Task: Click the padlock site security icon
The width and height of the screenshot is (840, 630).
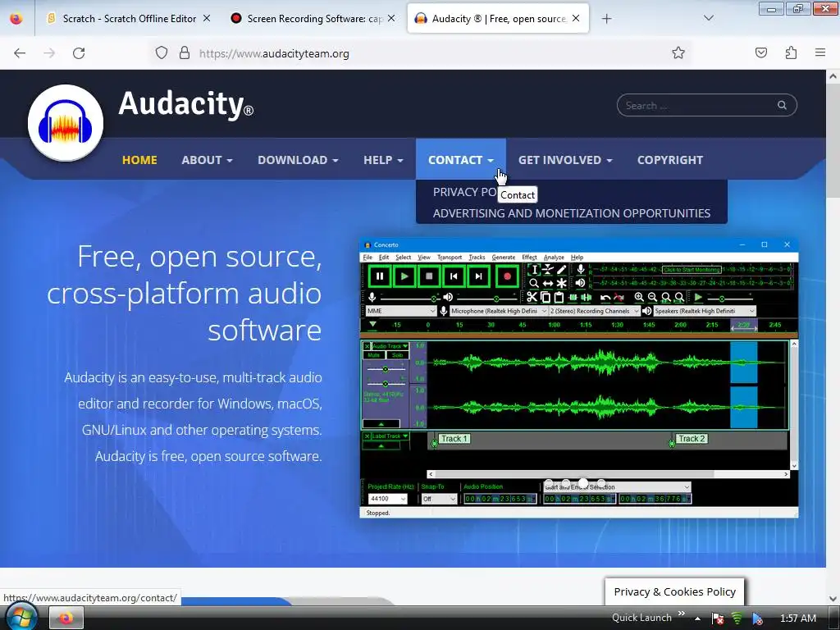Action: (185, 53)
